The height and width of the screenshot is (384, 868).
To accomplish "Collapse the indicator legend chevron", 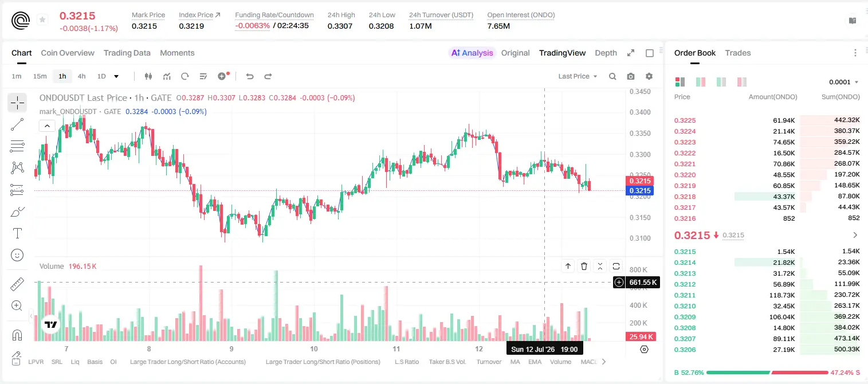I will coord(47,126).
